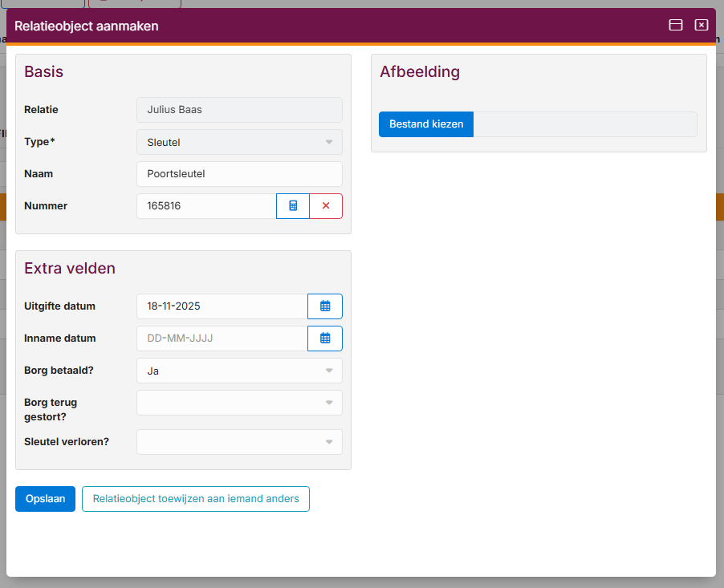Focus the Nummer field with 165816

[206, 206]
